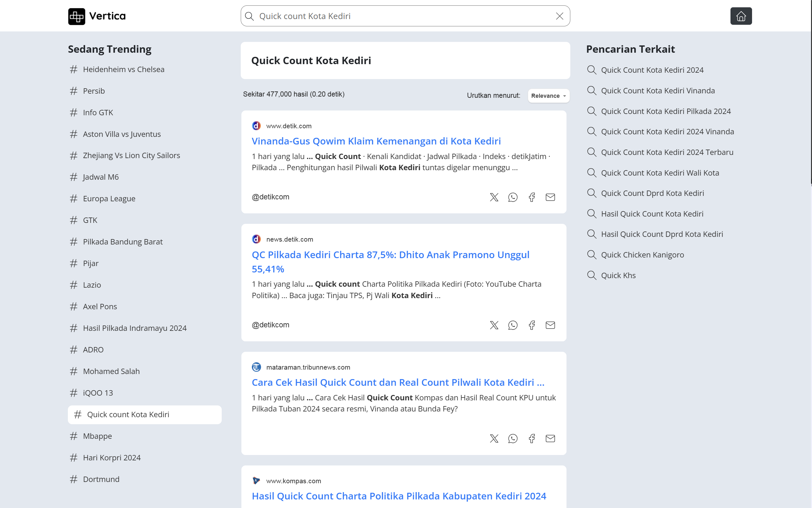Share Vinanda-Gus Qowim result via WhatsApp
This screenshot has height=508, width=812.
(513, 197)
